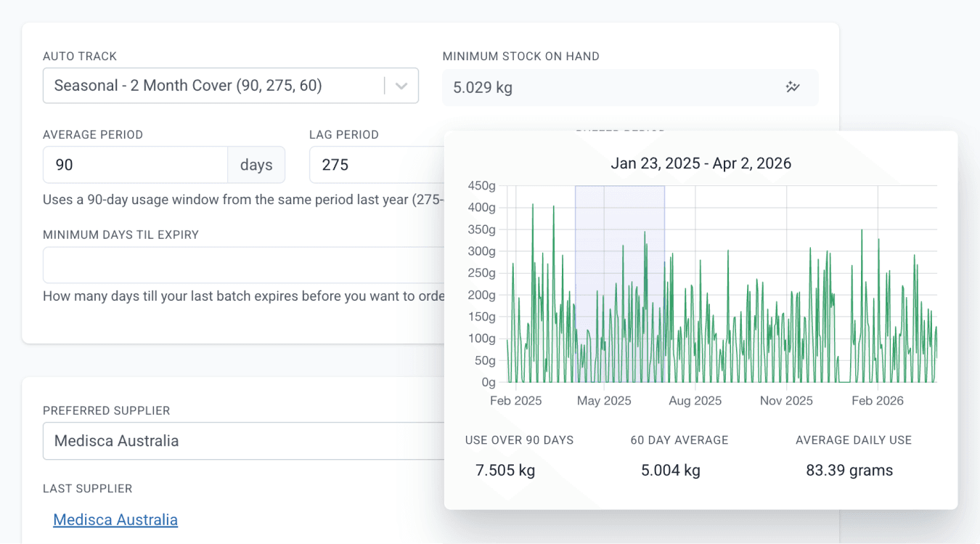
Task: Click the 83.39 grams average daily use value
Action: point(849,471)
